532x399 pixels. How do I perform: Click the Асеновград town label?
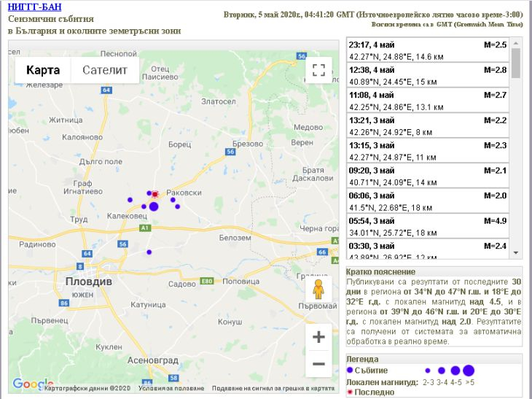(x=153, y=360)
